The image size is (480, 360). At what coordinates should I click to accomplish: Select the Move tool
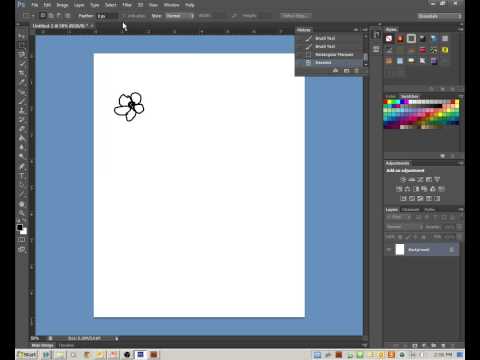click(22, 36)
